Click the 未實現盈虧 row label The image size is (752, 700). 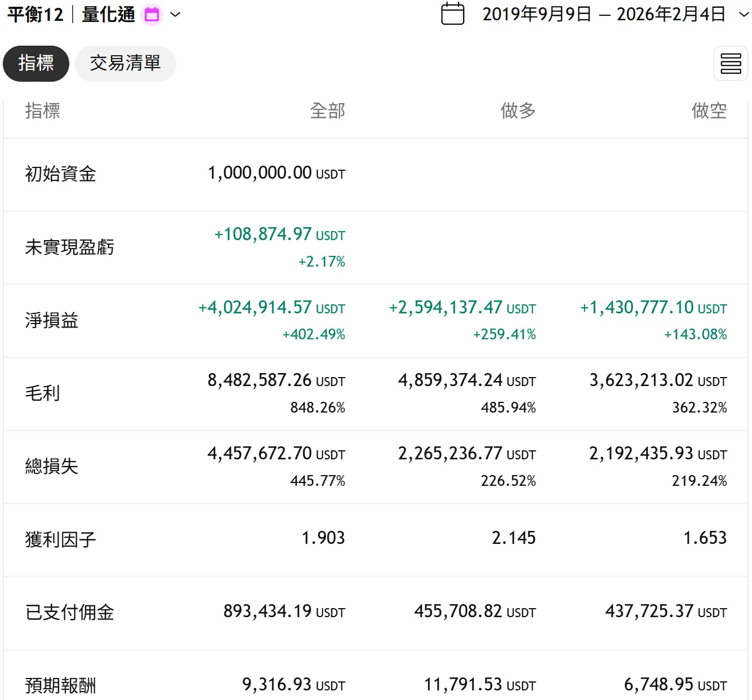coord(69,247)
